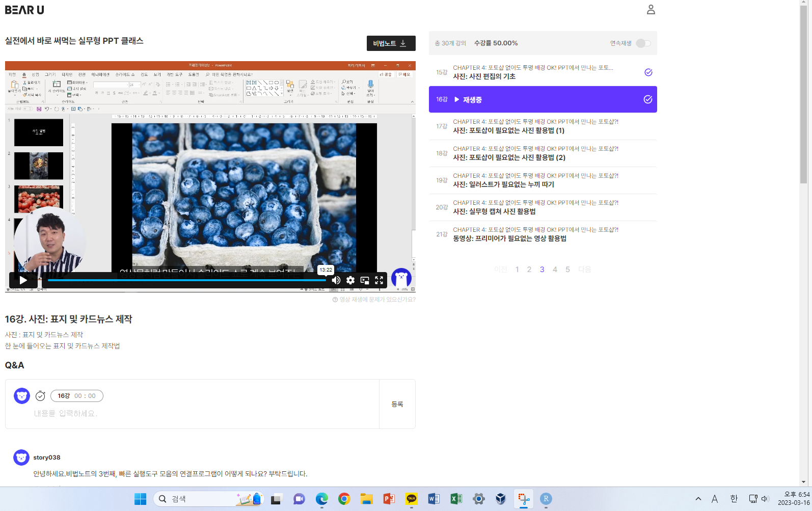Screen dimensions: 812x511
Task: Play the lecture video
Action: (x=23, y=280)
